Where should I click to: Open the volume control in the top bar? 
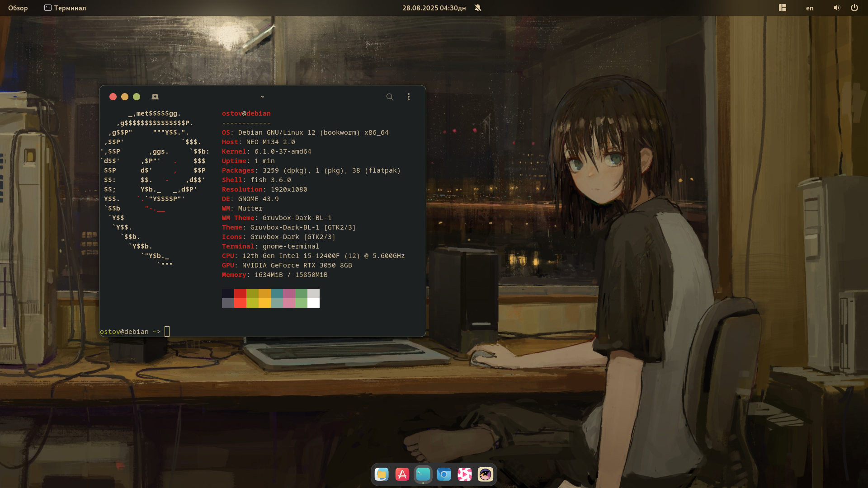837,8
